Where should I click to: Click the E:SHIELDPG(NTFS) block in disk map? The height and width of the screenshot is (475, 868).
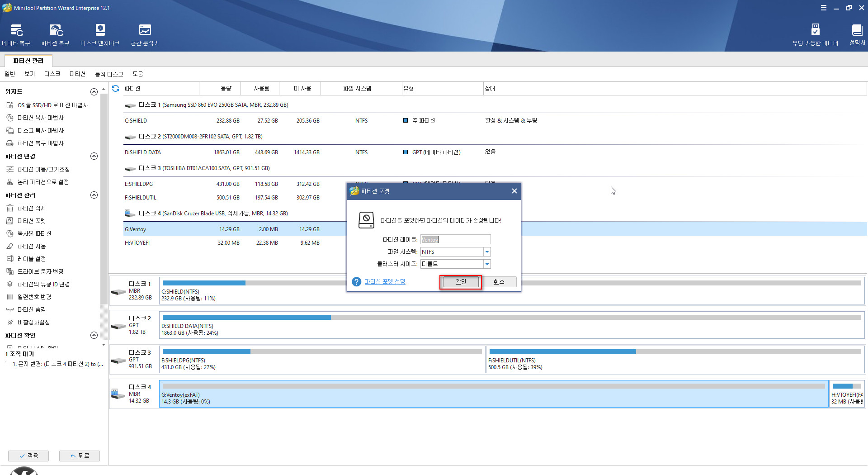click(322, 360)
